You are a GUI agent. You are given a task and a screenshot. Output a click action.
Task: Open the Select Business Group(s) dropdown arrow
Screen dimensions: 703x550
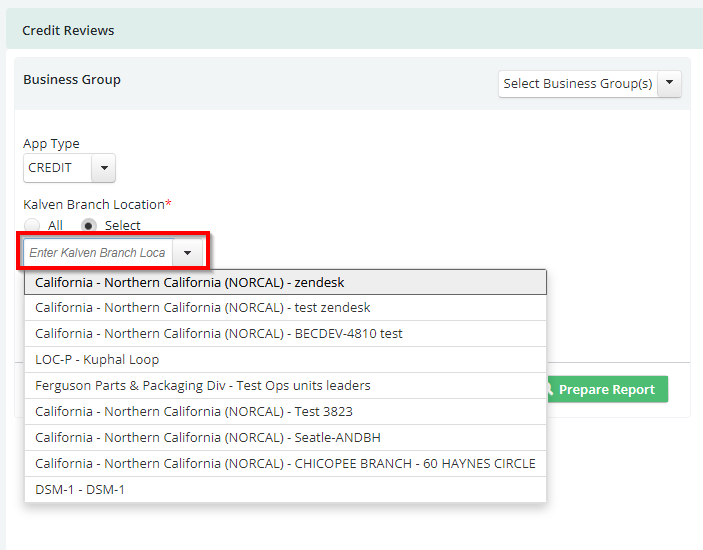click(x=669, y=83)
